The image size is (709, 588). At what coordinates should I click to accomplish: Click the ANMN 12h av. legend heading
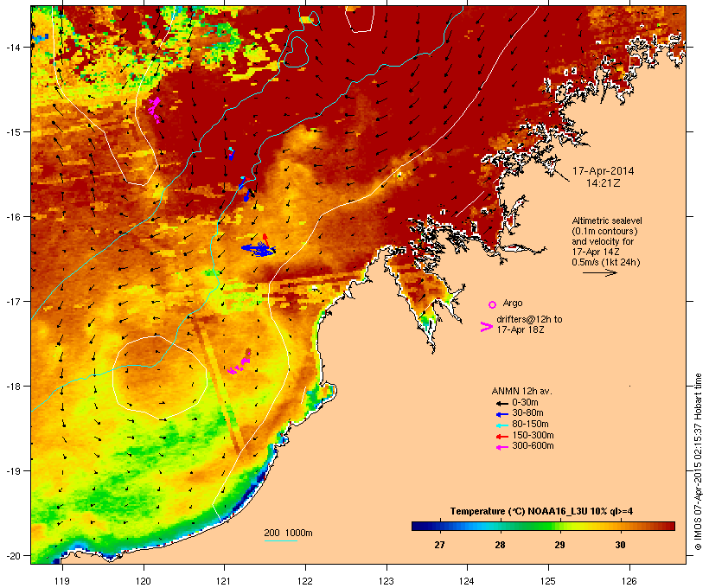tap(521, 391)
